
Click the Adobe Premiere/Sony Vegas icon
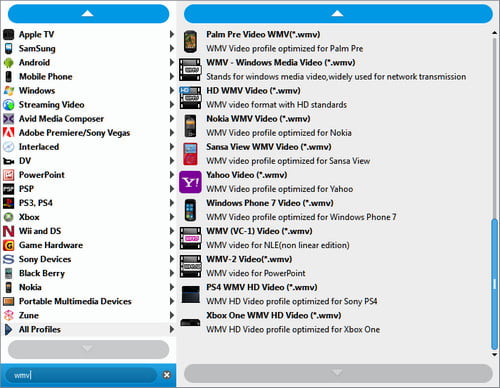(9, 133)
